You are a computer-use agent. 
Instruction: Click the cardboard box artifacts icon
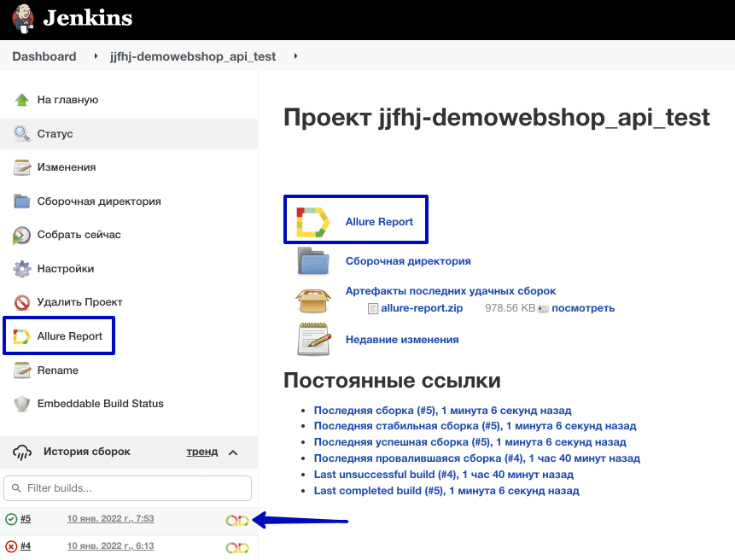pos(313,300)
